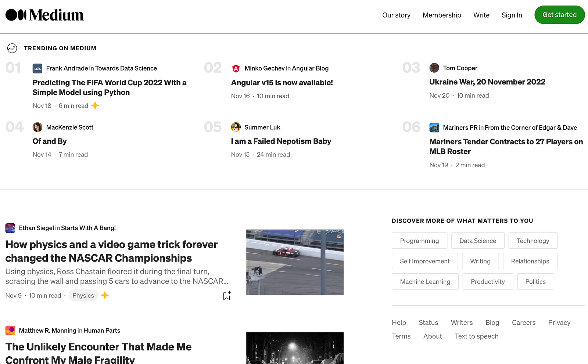
Task: Open the Membership page
Action: tap(442, 15)
